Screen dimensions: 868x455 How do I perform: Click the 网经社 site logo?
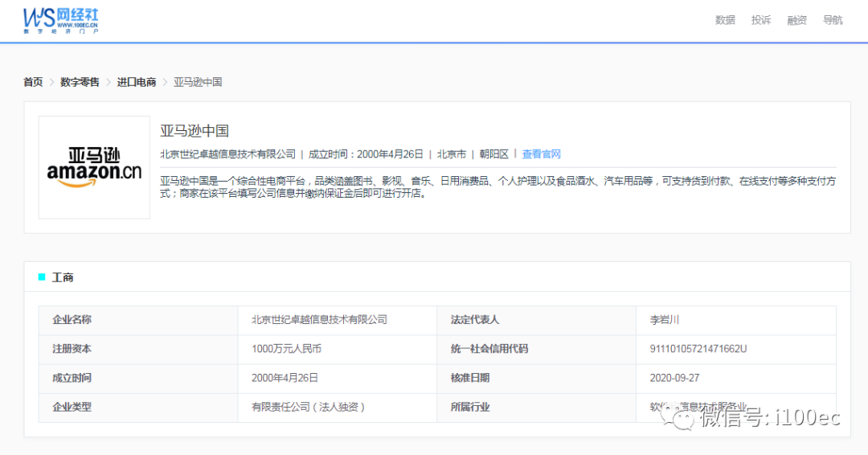[60, 20]
